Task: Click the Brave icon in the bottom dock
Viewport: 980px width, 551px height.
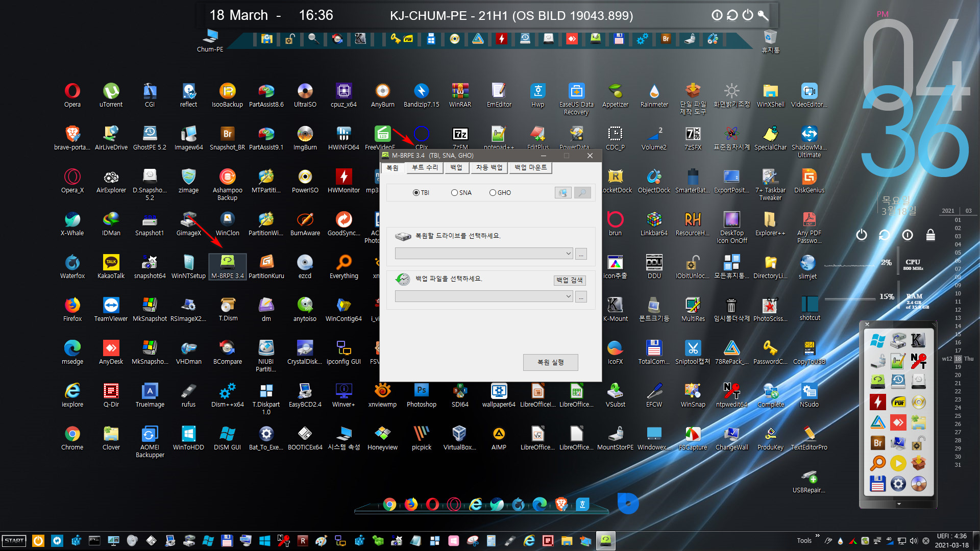Action: click(561, 505)
